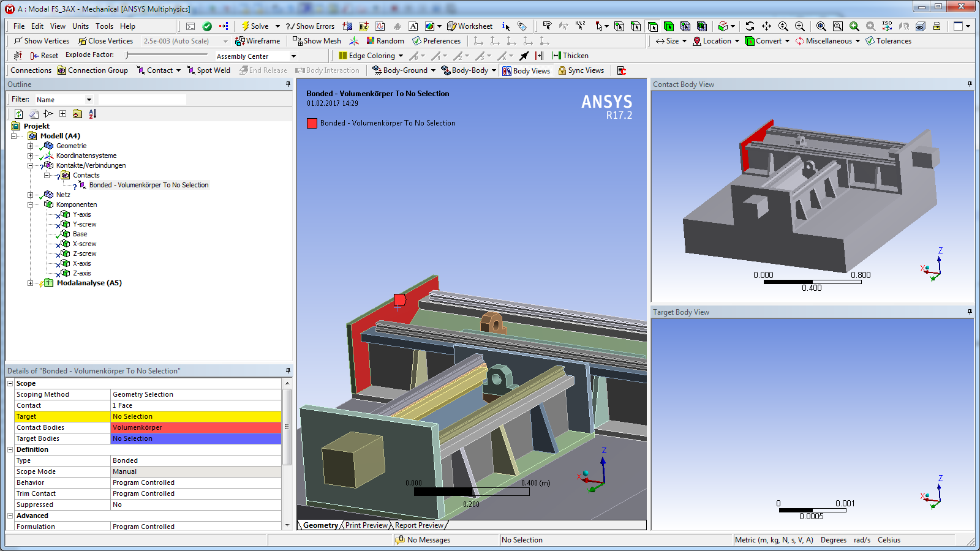This screenshot has height=551, width=980.
Task: Toggle Show Vertices
Action: tap(41, 41)
